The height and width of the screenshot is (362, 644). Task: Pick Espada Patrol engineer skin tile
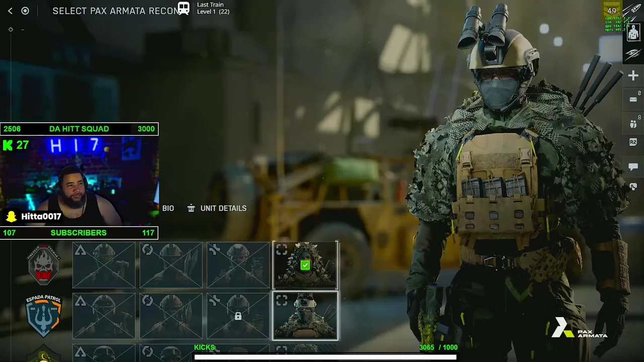[x=171, y=316]
